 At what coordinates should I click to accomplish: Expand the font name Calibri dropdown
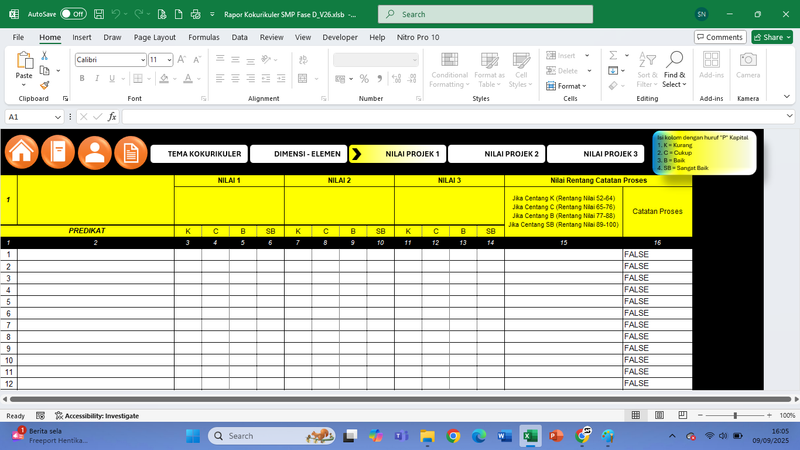click(x=141, y=60)
